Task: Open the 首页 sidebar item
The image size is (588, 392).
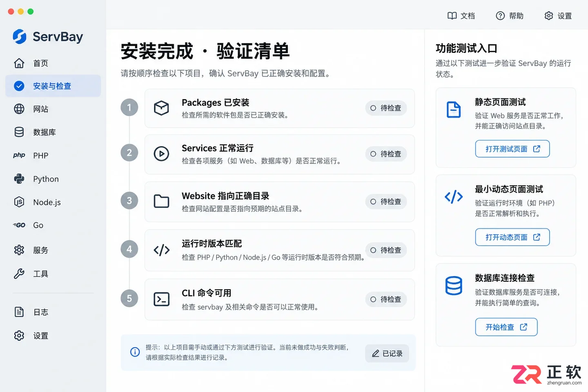Action: (53, 63)
